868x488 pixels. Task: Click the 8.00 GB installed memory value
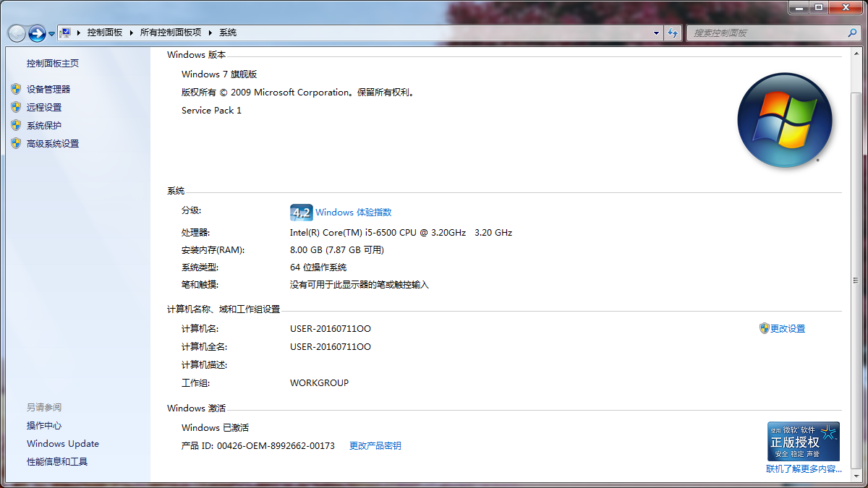[337, 250]
